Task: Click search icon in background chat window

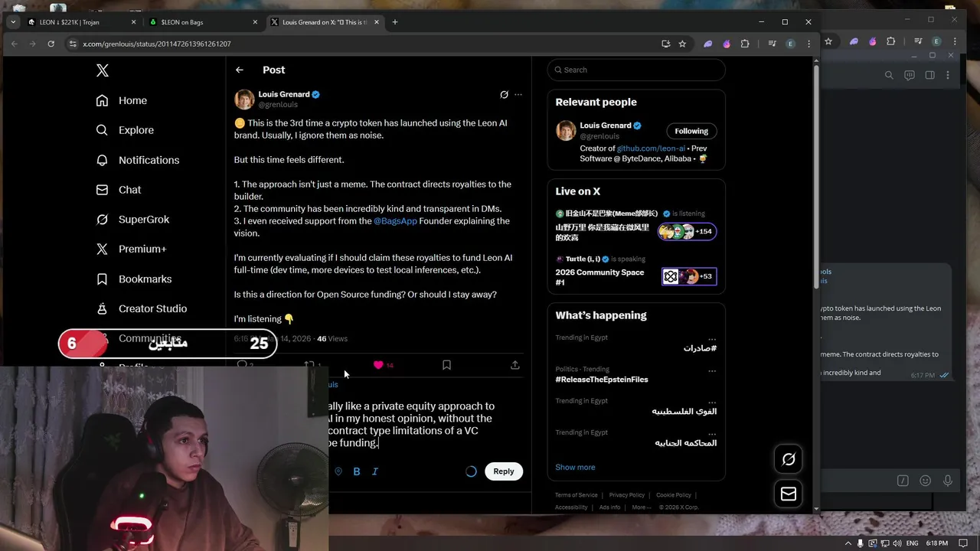Action: [889, 75]
